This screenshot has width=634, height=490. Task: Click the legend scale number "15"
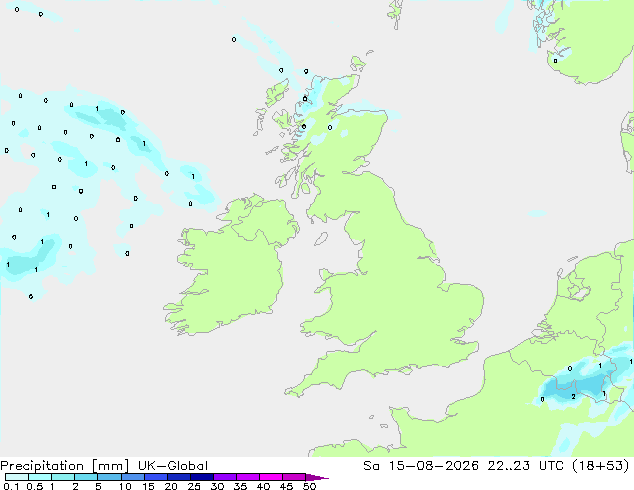148,486
